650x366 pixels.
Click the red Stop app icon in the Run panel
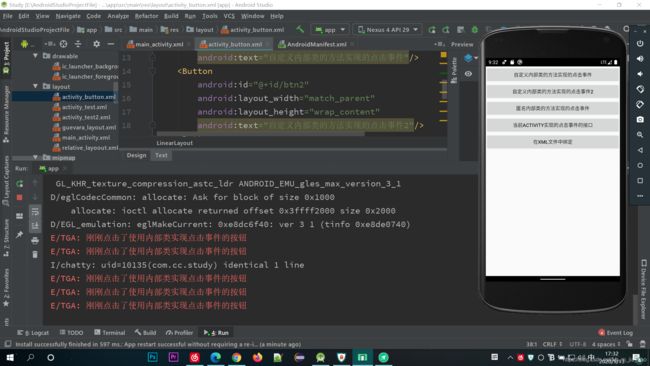pos(19,198)
